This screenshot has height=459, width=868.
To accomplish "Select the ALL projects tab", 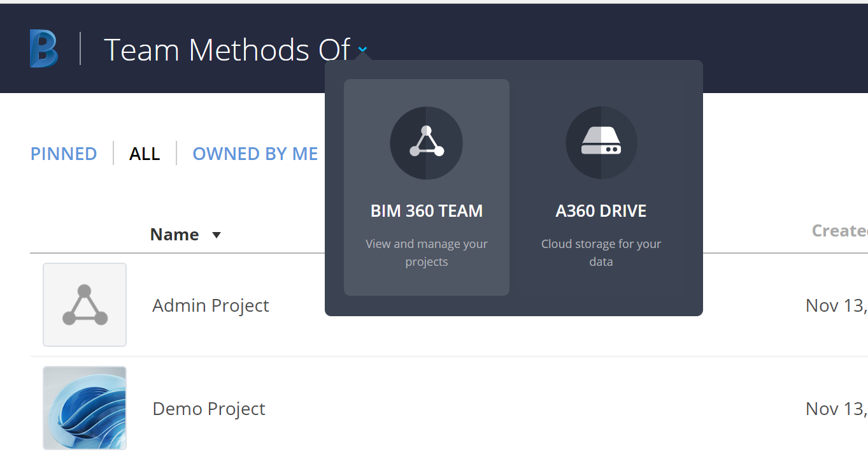I will point(145,153).
